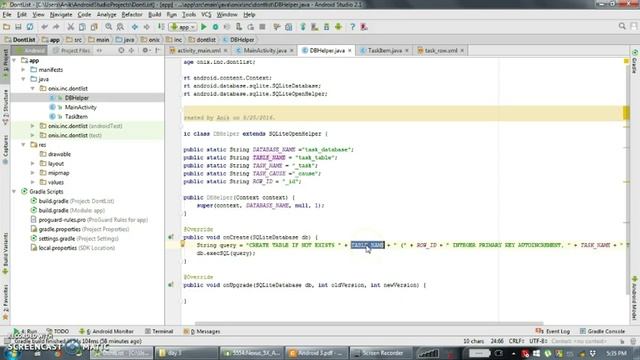Viewport: 640px width, 360px height.
Task: Click the navigate Forward arrow icon
Action: coord(147,27)
